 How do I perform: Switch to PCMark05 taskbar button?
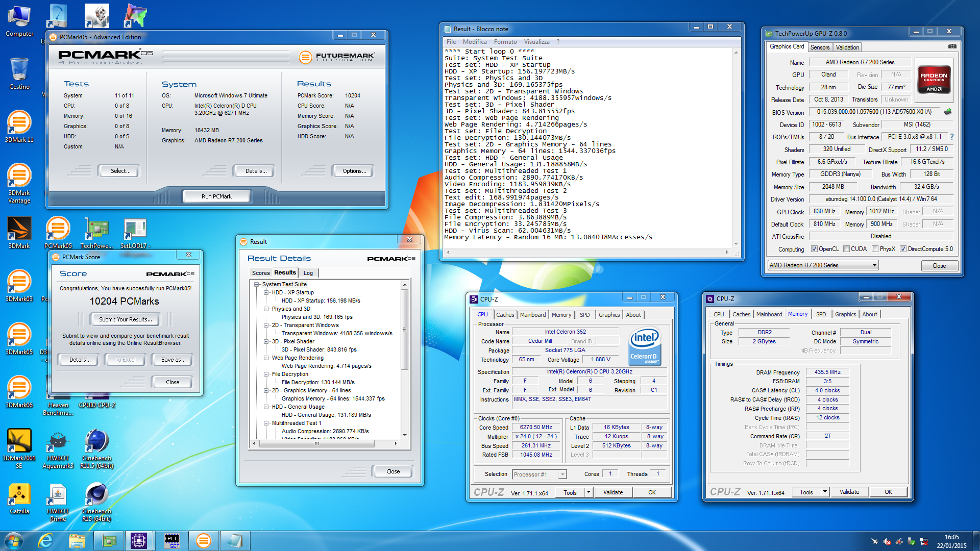(x=203, y=540)
